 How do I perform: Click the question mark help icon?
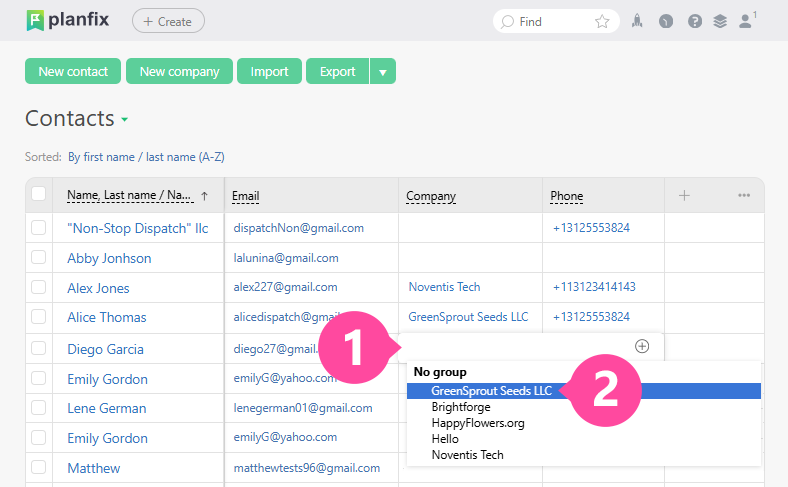(694, 21)
